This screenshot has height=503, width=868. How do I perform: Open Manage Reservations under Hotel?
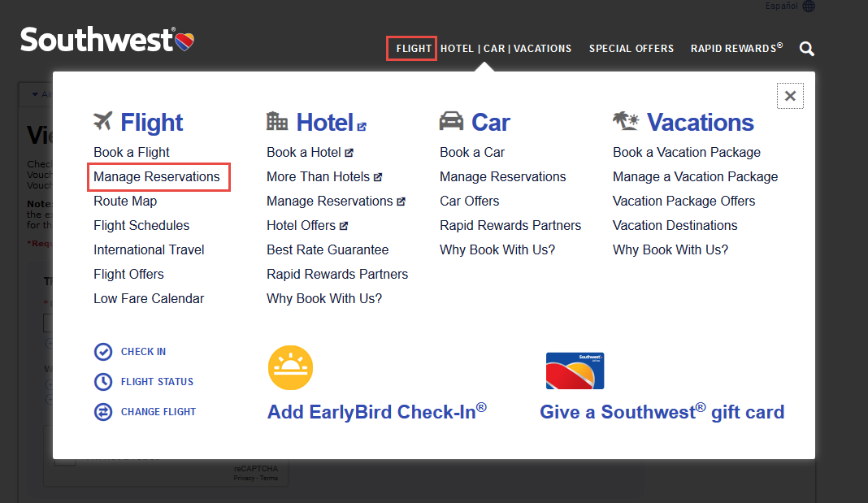[336, 201]
